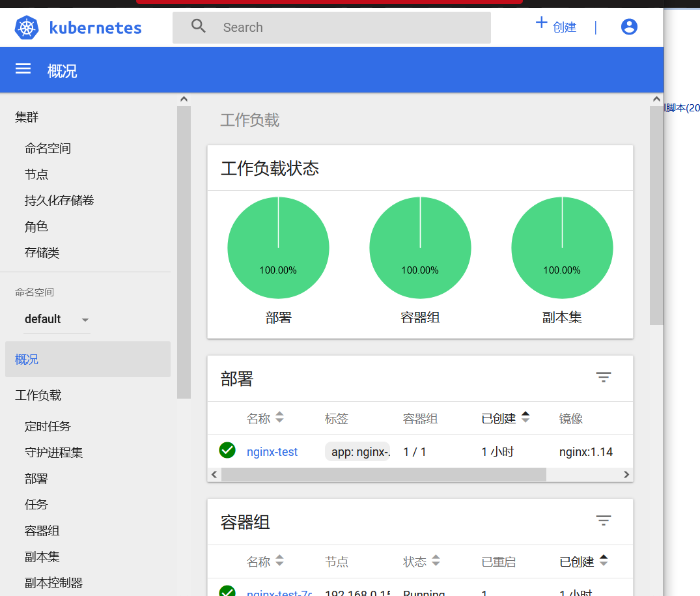700x596 pixels.
Task: Click 标签 column header
Action: click(x=336, y=418)
